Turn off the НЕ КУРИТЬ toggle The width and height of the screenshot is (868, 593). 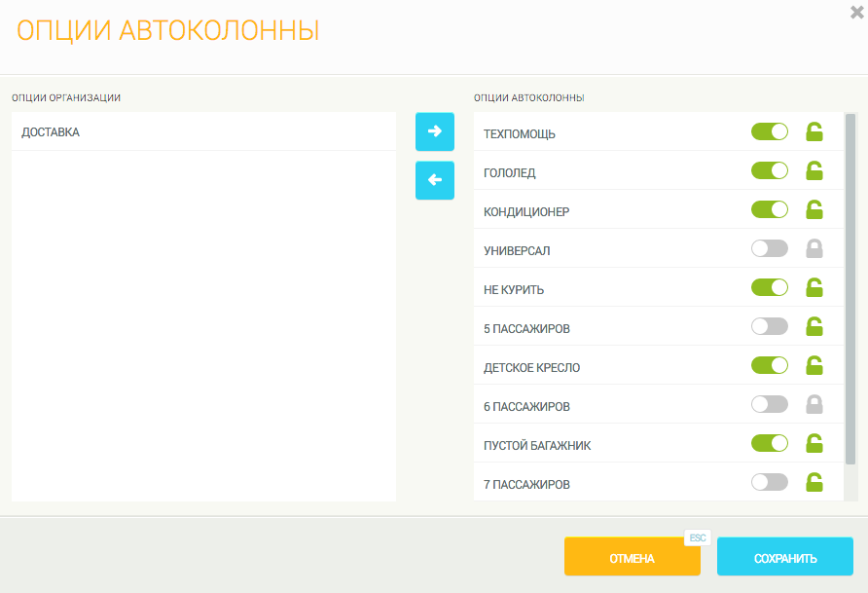(x=769, y=287)
